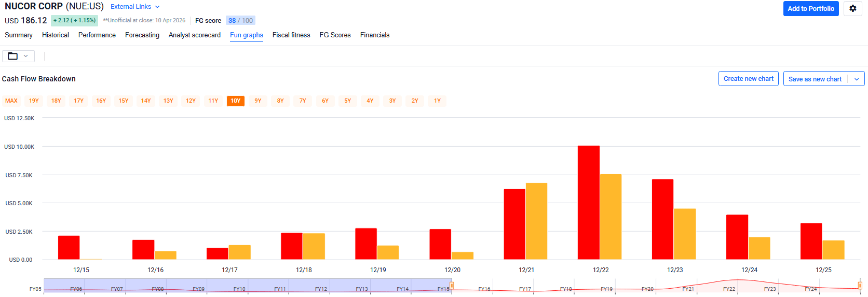Image resolution: width=868 pixels, height=297 pixels.
Task: Click the orange 12/21 bar
Action: tap(536, 221)
